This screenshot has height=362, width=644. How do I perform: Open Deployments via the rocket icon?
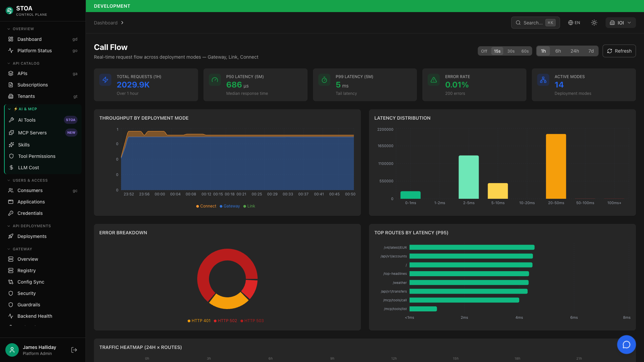(x=11, y=236)
